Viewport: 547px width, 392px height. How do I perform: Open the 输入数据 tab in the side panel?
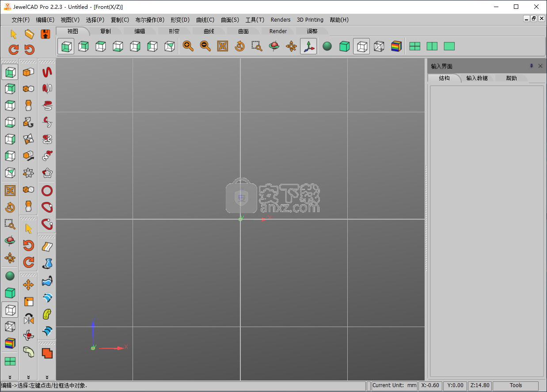coord(477,78)
